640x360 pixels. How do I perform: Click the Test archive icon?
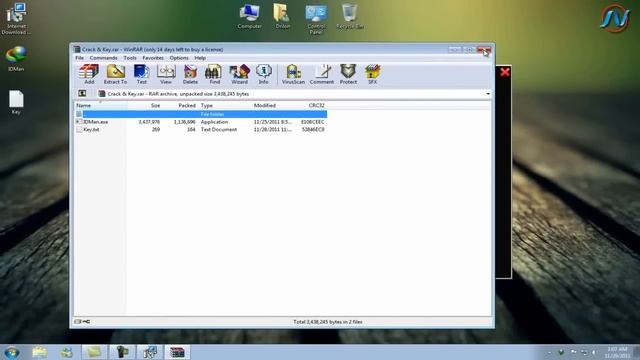[141, 74]
